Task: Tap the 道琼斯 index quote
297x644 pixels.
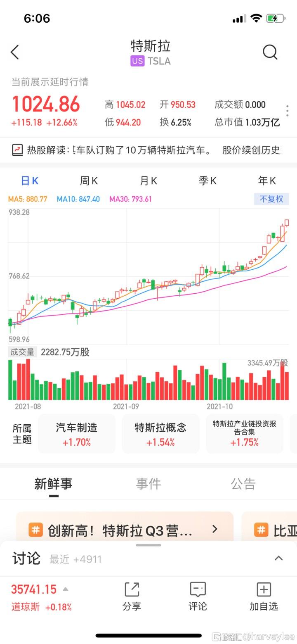Action: (41, 597)
